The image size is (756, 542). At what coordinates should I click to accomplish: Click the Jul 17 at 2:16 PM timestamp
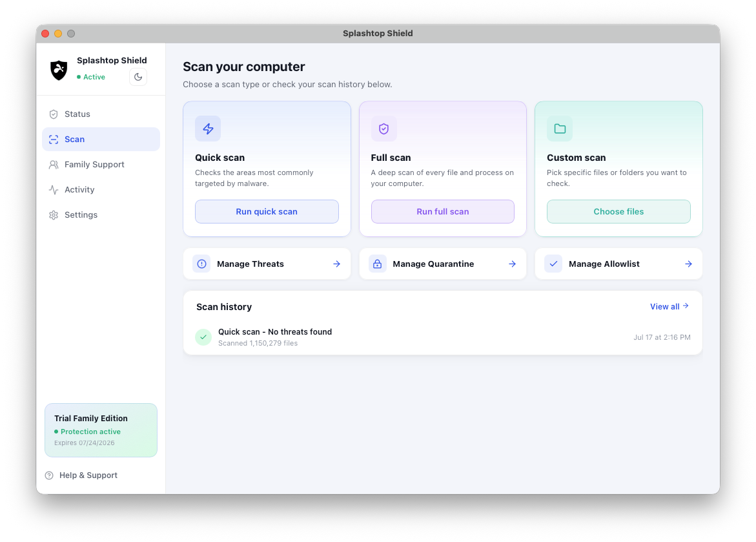click(662, 337)
